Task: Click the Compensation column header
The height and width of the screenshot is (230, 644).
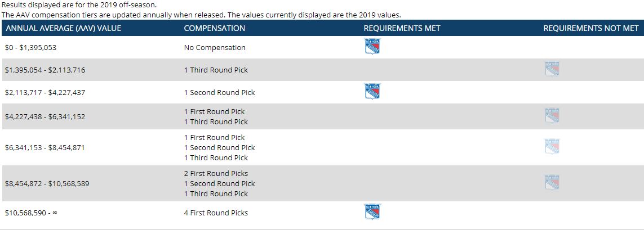Action: [x=214, y=28]
